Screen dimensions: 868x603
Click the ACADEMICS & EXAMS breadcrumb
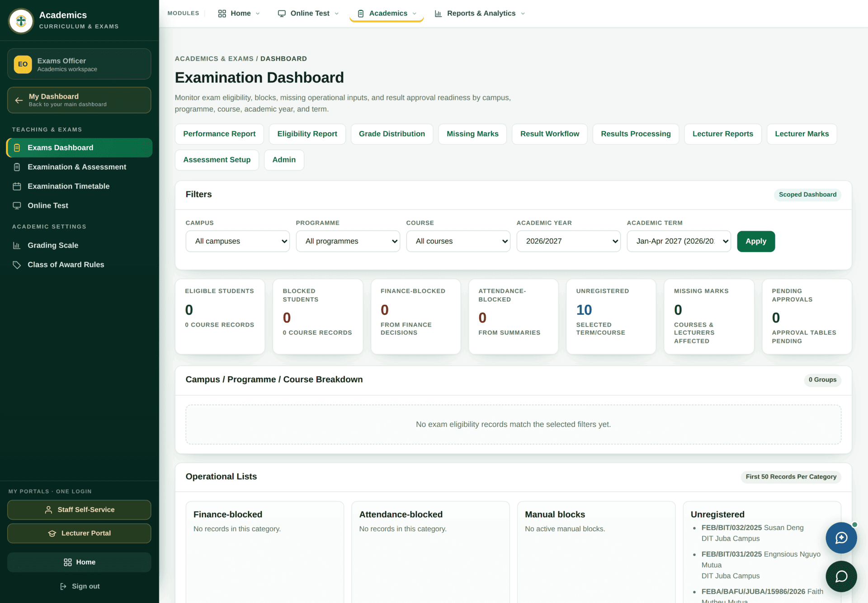[214, 59]
